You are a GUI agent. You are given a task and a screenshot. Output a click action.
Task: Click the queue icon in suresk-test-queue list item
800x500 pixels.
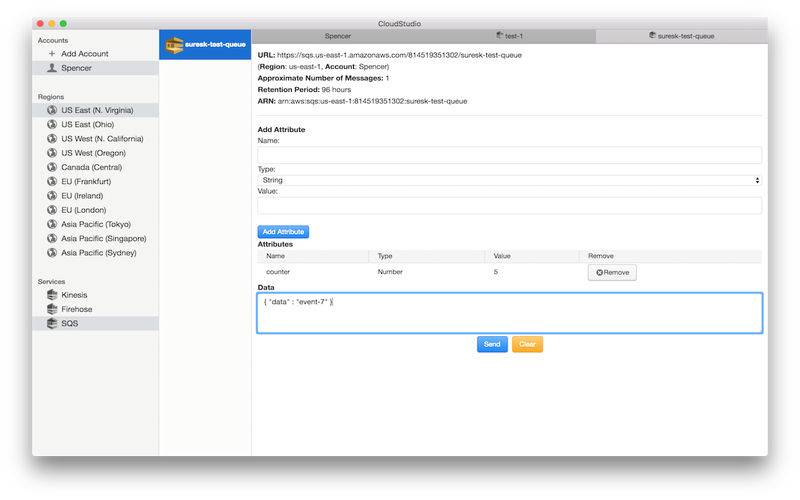pos(174,45)
